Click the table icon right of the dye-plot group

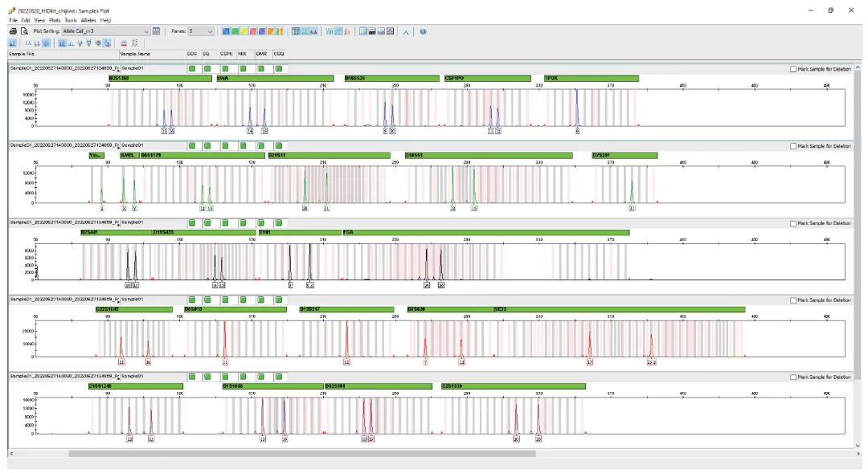(363, 31)
